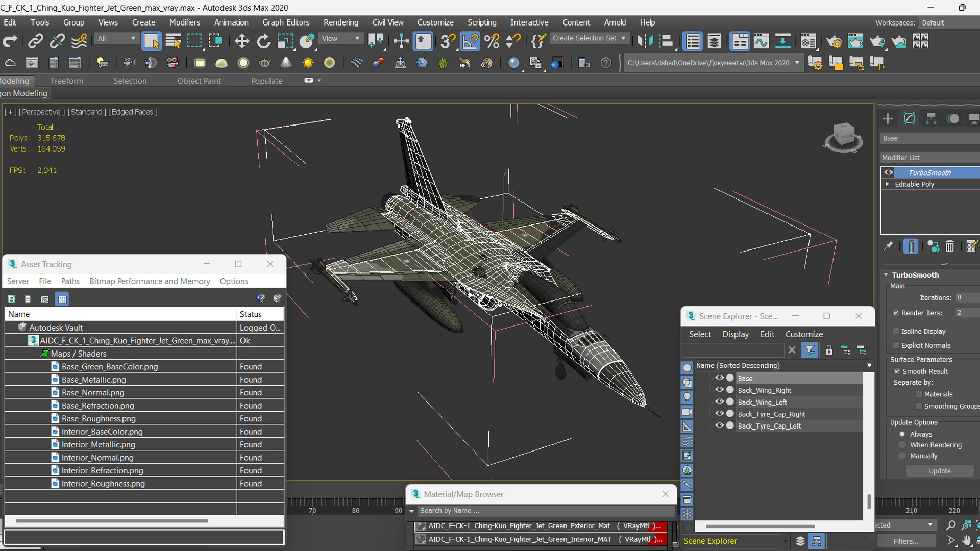Check Separate by Materials
This screenshot has height=551, width=980.
click(919, 394)
